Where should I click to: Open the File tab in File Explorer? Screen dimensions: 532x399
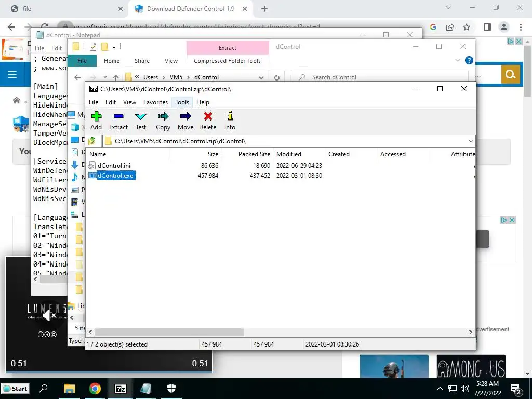click(82, 61)
